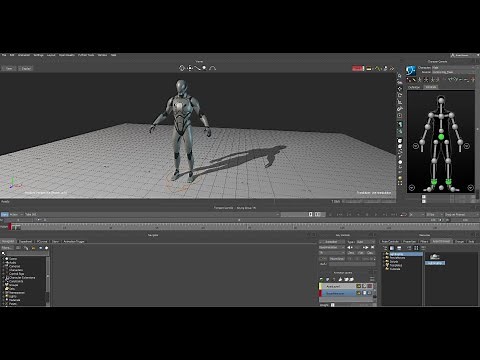Select the chest effector node
480x360 pixels.
tap(441, 116)
